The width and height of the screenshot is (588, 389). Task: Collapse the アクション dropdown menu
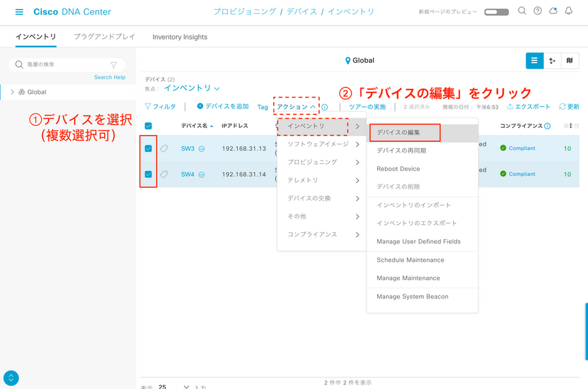click(x=296, y=107)
